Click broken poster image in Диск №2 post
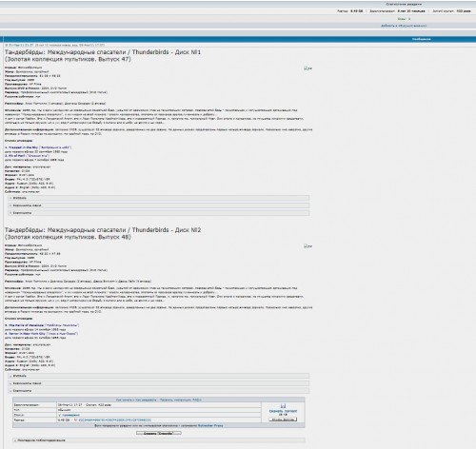The height and width of the screenshot is (449, 476). [307, 246]
